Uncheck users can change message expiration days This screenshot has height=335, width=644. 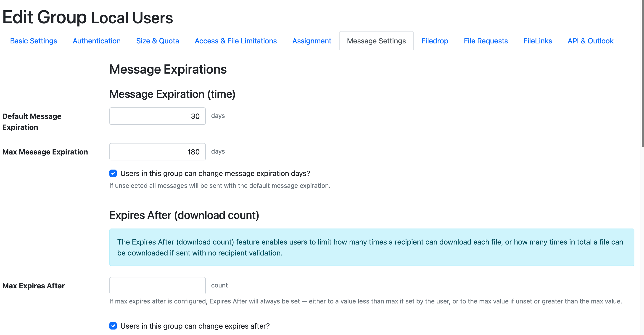[113, 173]
